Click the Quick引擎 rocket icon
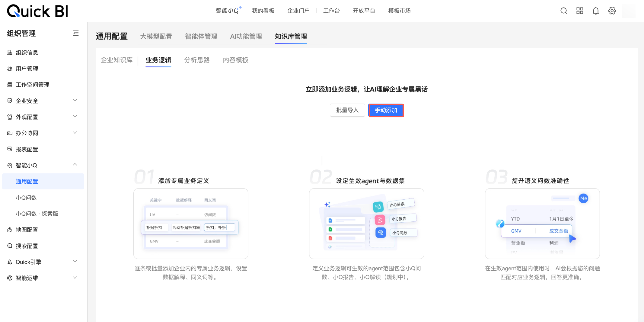 [x=10, y=262]
